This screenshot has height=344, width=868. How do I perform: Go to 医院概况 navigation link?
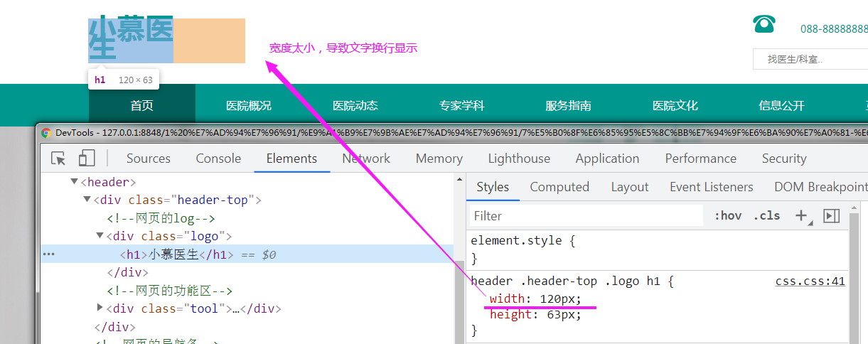click(x=249, y=106)
